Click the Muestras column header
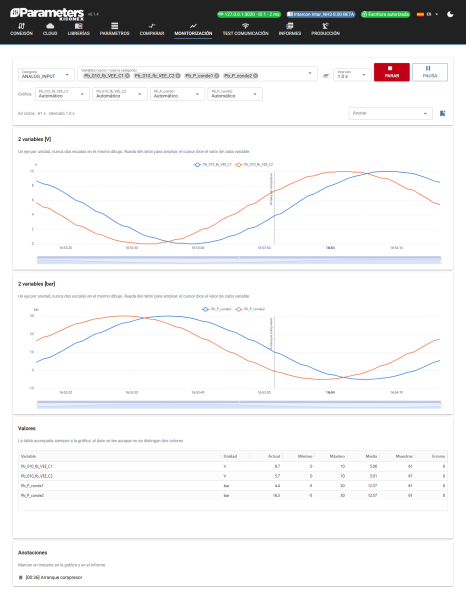466x599 pixels. pyautogui.click(x=404, y=456)
